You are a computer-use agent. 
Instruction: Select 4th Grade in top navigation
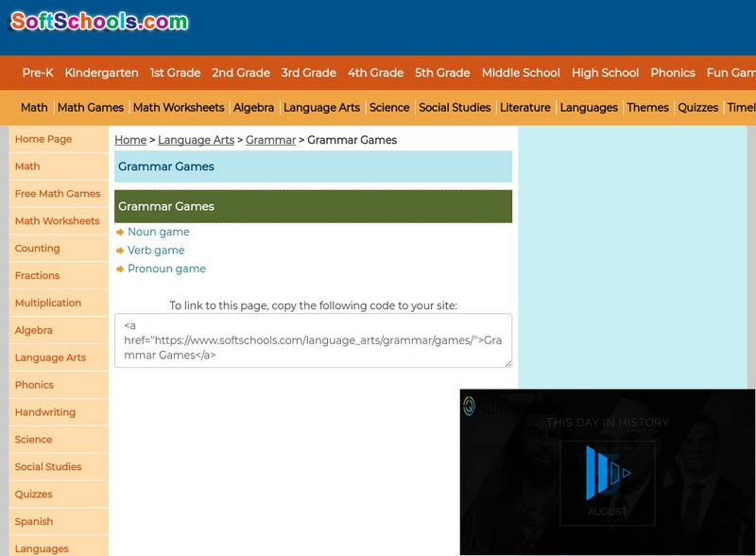pos(375,73)
